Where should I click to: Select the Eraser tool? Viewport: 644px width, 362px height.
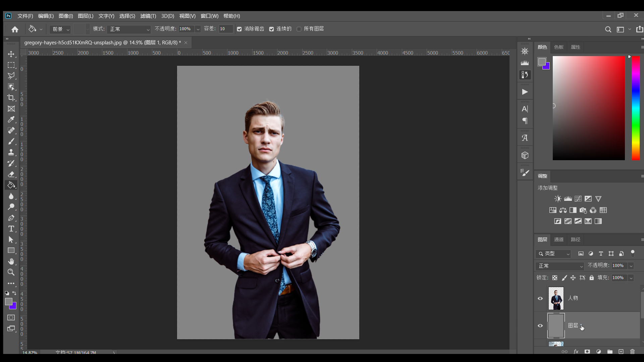(x=11, y=174)
